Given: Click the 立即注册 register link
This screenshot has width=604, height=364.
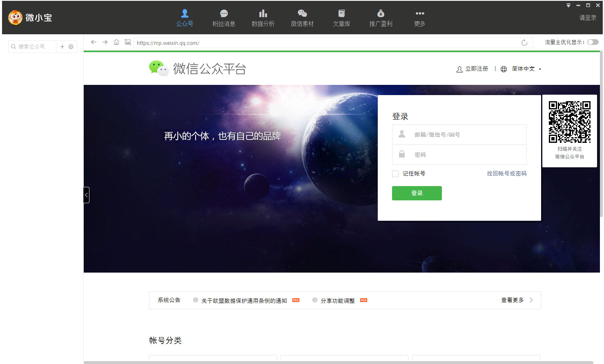Looking at the screenshot, I should 473,69.
